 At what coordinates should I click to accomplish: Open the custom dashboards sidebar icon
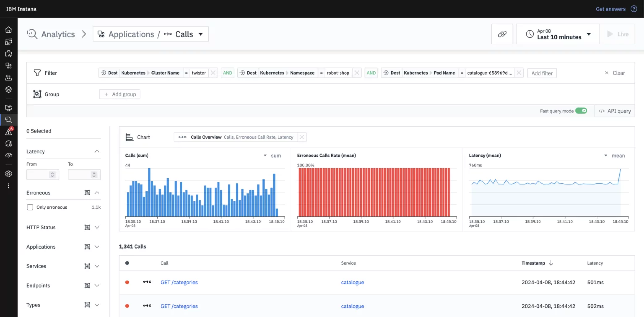9,42
